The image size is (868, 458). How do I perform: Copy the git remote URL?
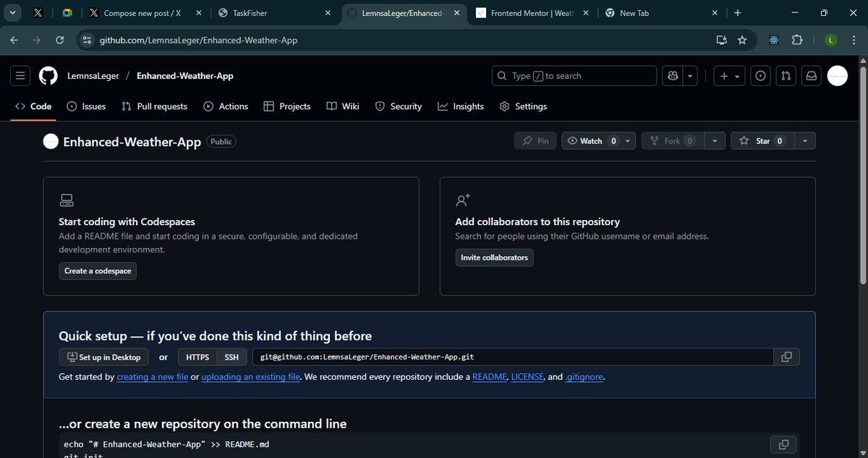786,357
